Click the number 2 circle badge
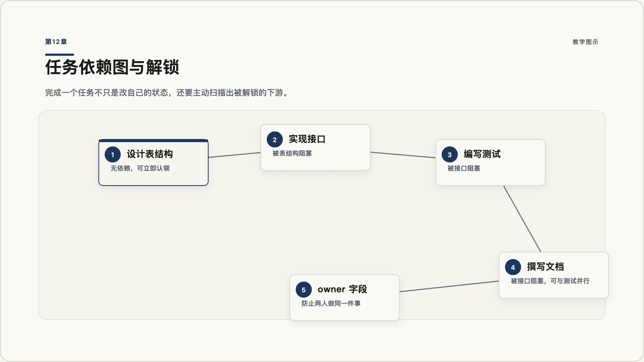 [275, 139]
